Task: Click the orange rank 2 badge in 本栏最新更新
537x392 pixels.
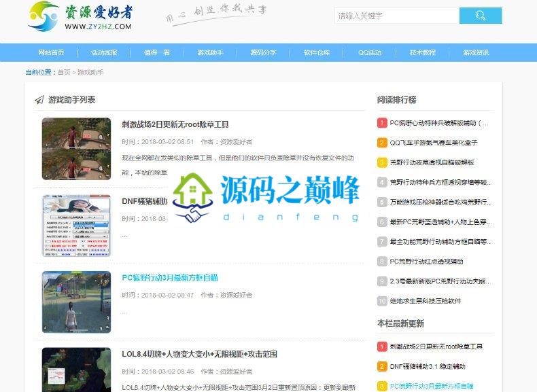Action: click(382, 366)
